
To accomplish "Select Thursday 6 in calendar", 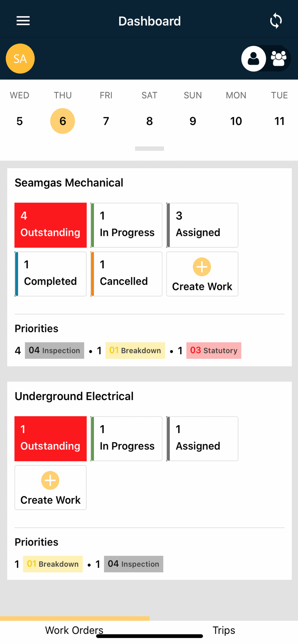I will click(x=63, y=121).
